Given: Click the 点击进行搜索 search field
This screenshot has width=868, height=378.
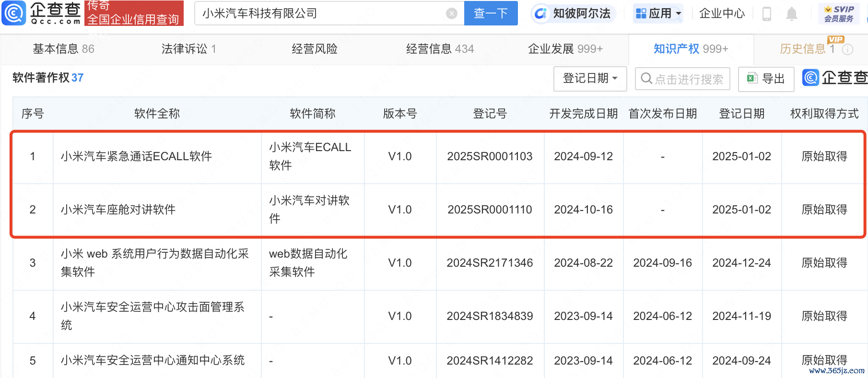Looking at the screenshot, I should (x=682, y=79).
